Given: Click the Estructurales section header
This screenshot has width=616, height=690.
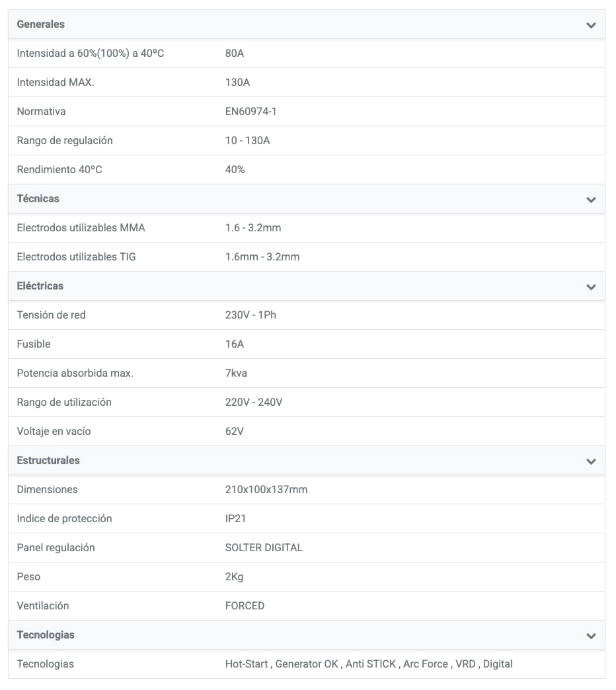Looking at the screenshot, I should point(48,461).
